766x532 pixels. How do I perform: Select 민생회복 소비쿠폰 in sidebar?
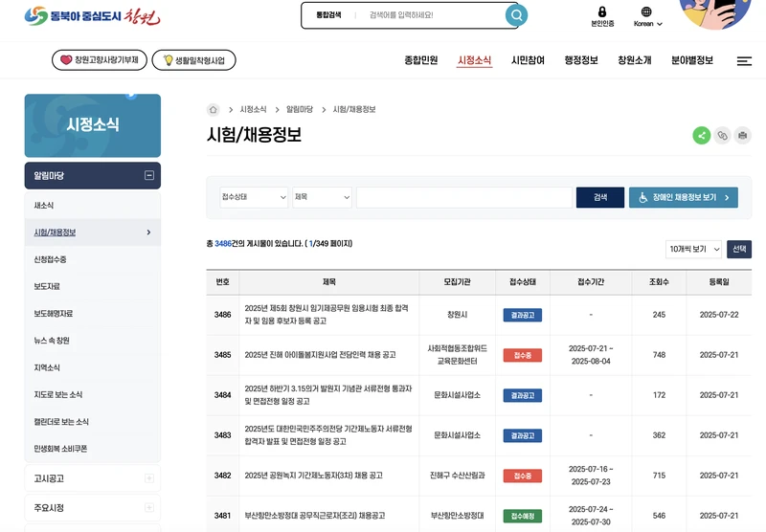click(92, 449)
